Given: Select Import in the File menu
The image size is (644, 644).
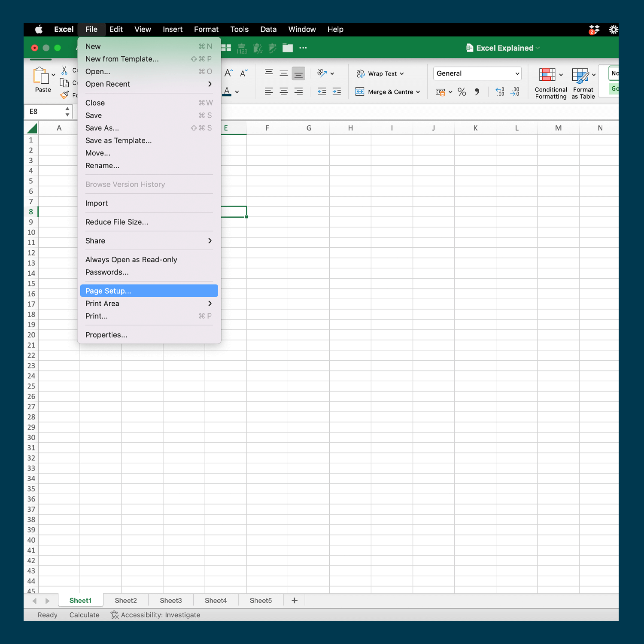Looking at the screenshot, I should [149, 203].
